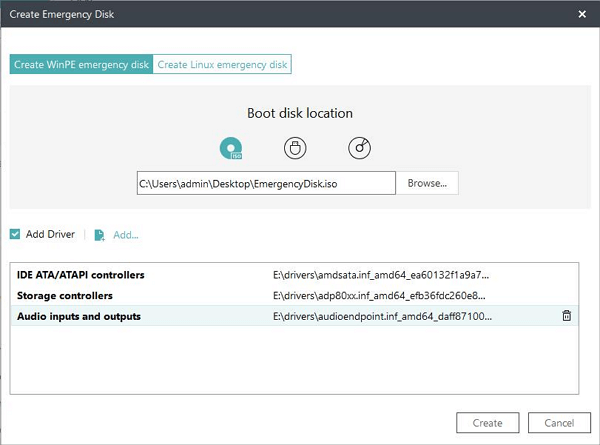Select the Storage controllers row

pos(294,295)
